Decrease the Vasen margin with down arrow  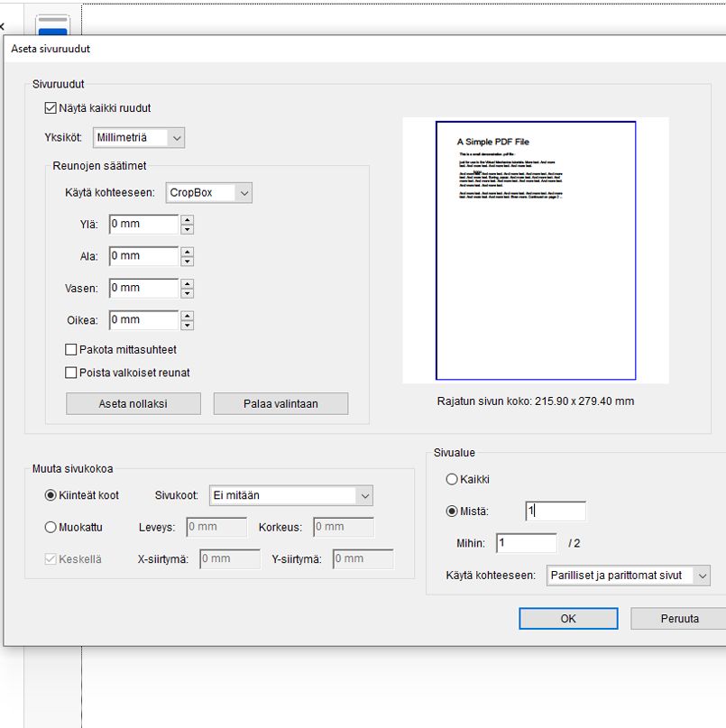click(187, 293)
